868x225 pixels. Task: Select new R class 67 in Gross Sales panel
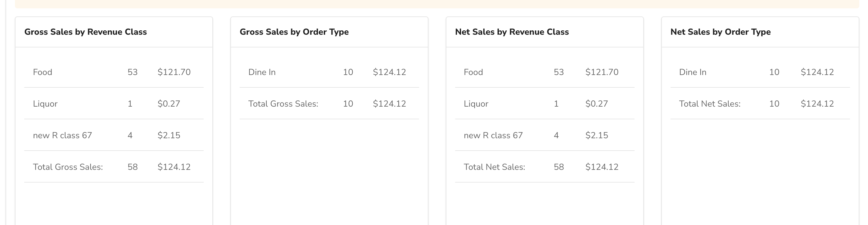62,135
